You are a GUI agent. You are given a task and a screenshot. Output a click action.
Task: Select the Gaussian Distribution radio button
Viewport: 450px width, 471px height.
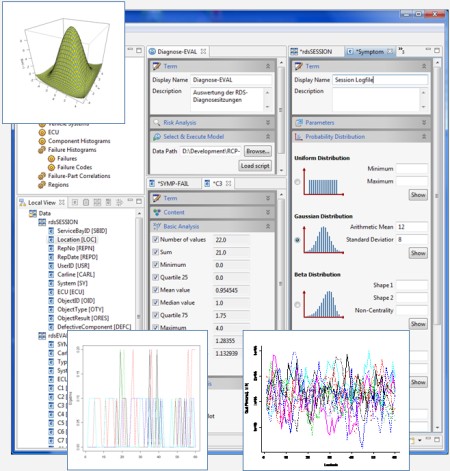tap(297, 240)
